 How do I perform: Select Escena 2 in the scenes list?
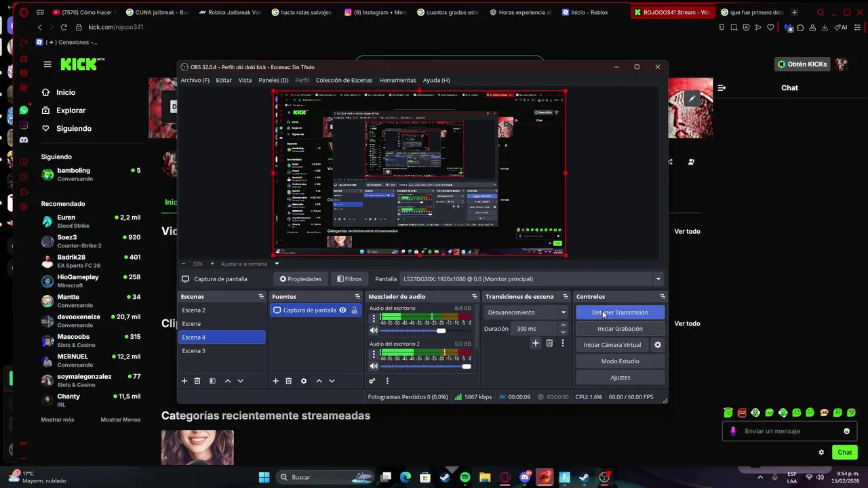222,310
